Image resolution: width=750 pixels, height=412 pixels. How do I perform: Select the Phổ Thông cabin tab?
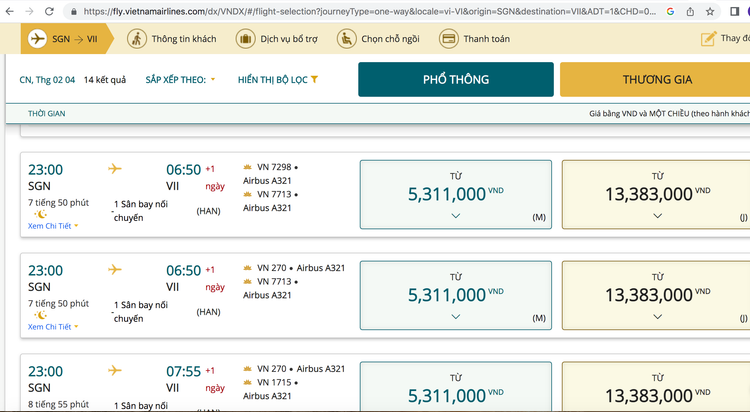coord(455,80)
